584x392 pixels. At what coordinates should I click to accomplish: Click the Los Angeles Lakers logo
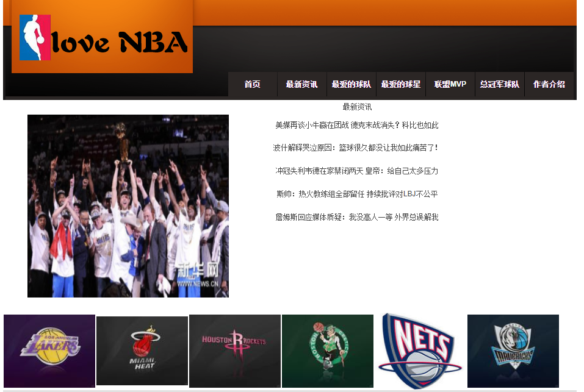(x=49, y=351)
